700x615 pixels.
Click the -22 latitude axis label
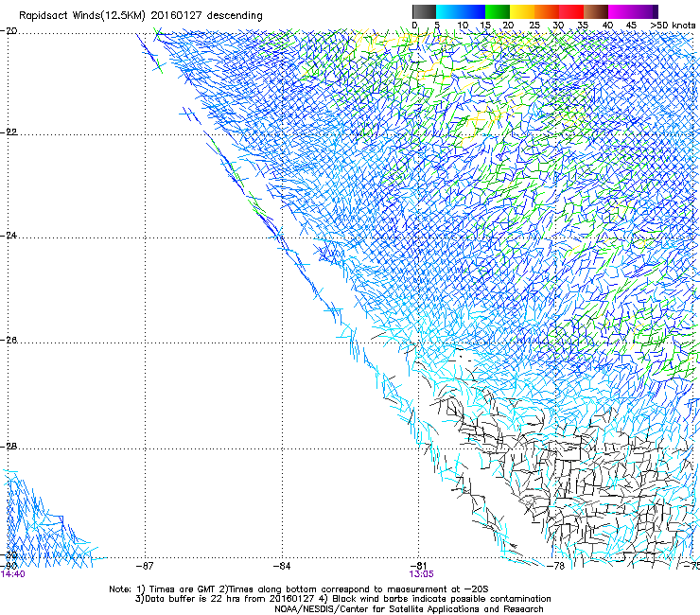coord(9,132)
